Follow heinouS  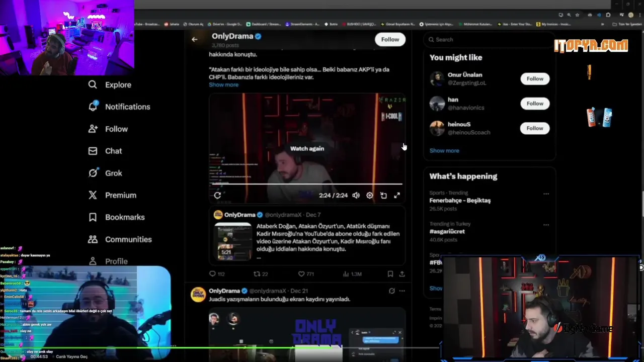click(535, 128)
